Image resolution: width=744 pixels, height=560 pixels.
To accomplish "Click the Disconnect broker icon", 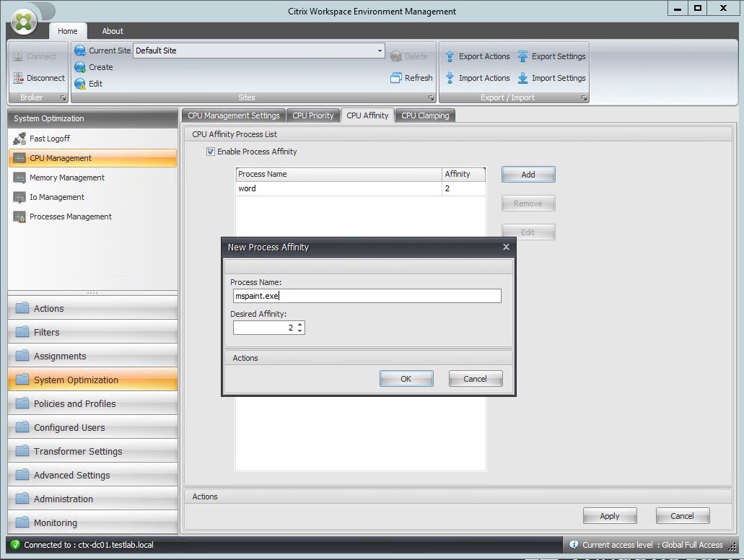I will pyautogui.click(x=18, y=78).
